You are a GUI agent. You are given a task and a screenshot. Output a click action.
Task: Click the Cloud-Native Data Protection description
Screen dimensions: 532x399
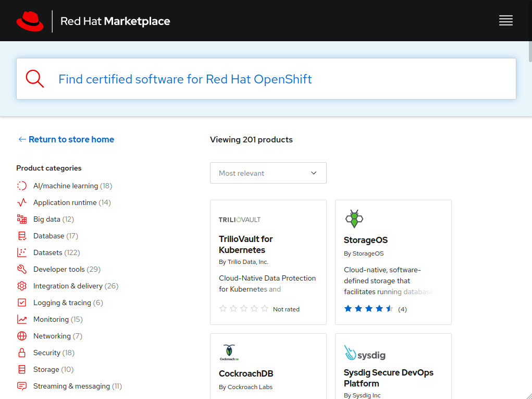(267, 284)
